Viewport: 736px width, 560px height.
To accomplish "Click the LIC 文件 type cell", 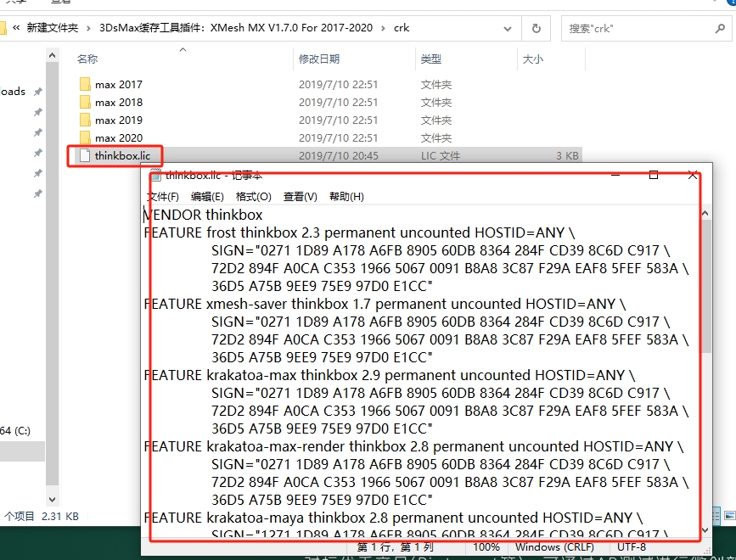I will click(441, 156).
